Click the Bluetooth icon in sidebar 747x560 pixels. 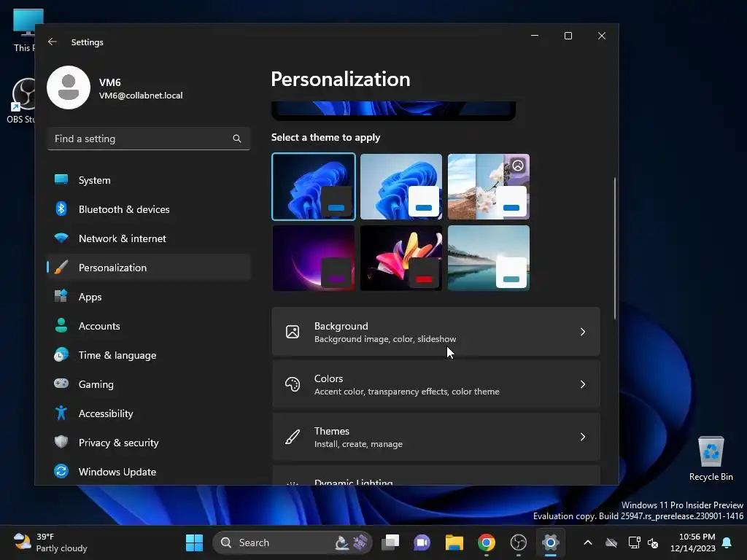[61, 209]
